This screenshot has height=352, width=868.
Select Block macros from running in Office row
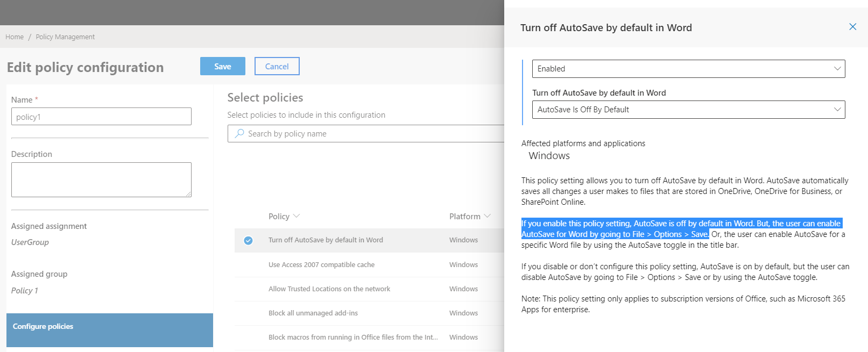coord(369,337)
